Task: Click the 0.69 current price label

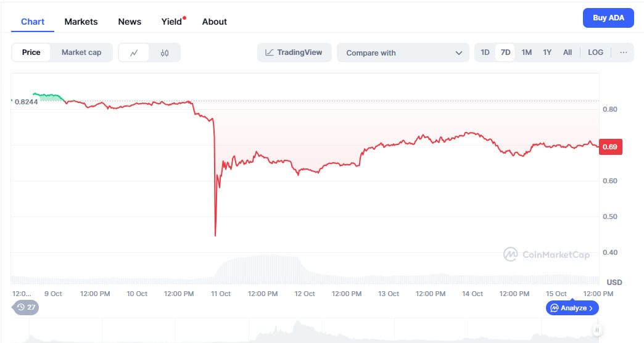Action: coord(610,147)
